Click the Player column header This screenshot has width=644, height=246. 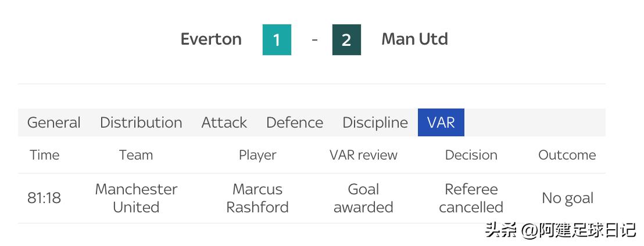(x=257, y=155)
